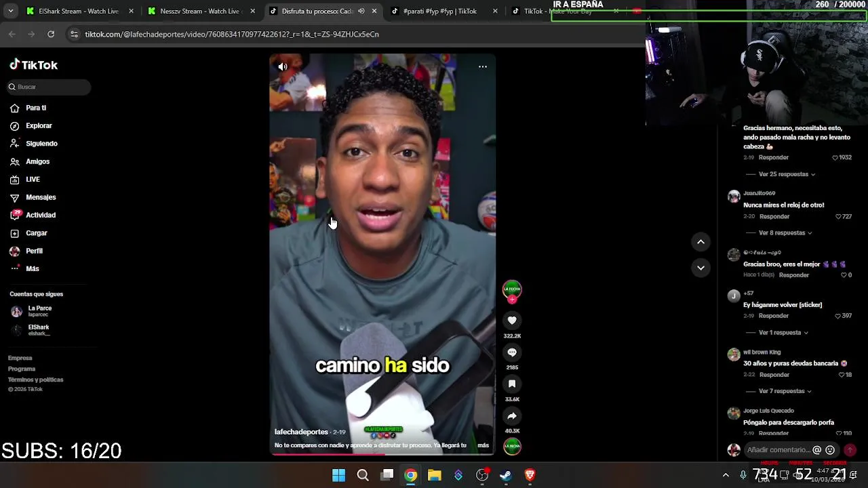Open the lafechadeportes creator name
Screen dimensions: 868x488
point(301,432)
